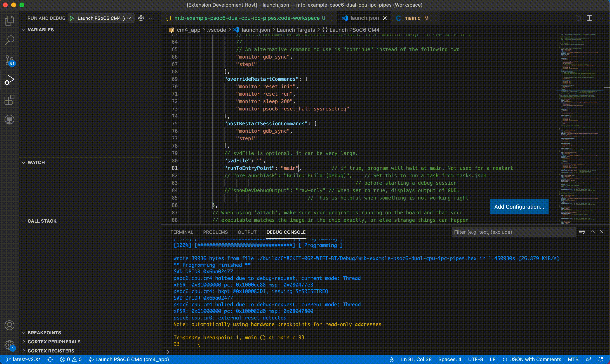The height and width of the screenshot is (364, 610).
Task: Open Source Control with 51 changes
Action: [x=9, y=60]
